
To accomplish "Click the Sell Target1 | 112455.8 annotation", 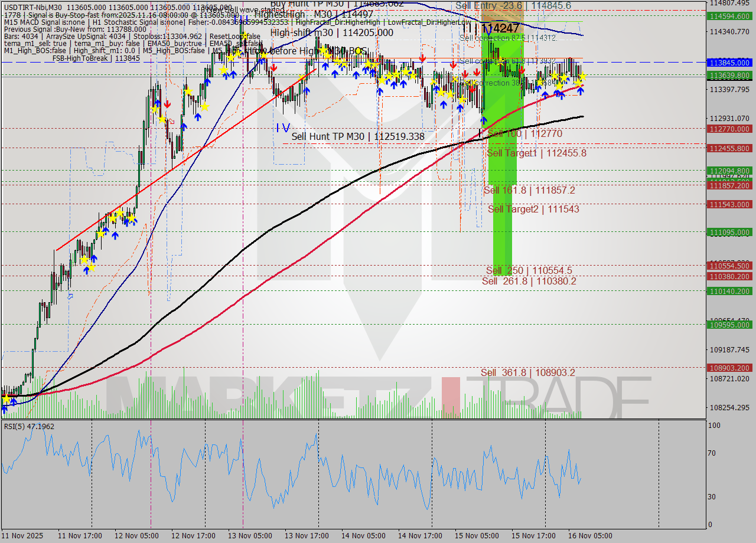I will point(535,153).
